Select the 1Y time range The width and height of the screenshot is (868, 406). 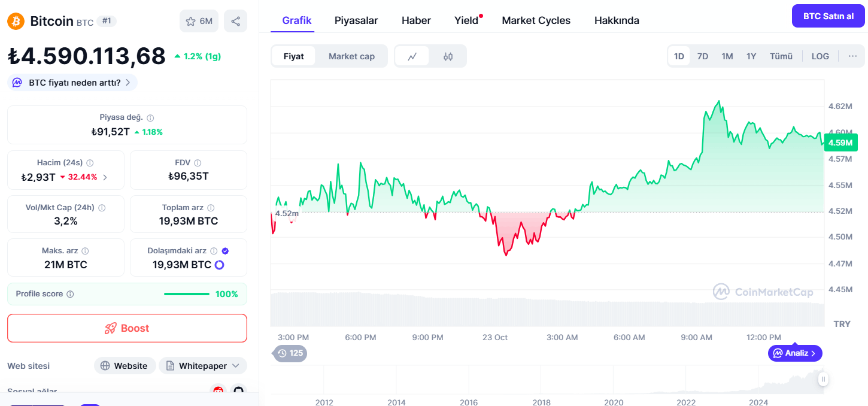click(x=751, y=56)
